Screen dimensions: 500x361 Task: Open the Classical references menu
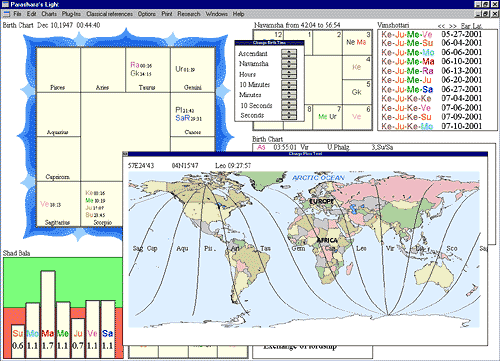109,14
